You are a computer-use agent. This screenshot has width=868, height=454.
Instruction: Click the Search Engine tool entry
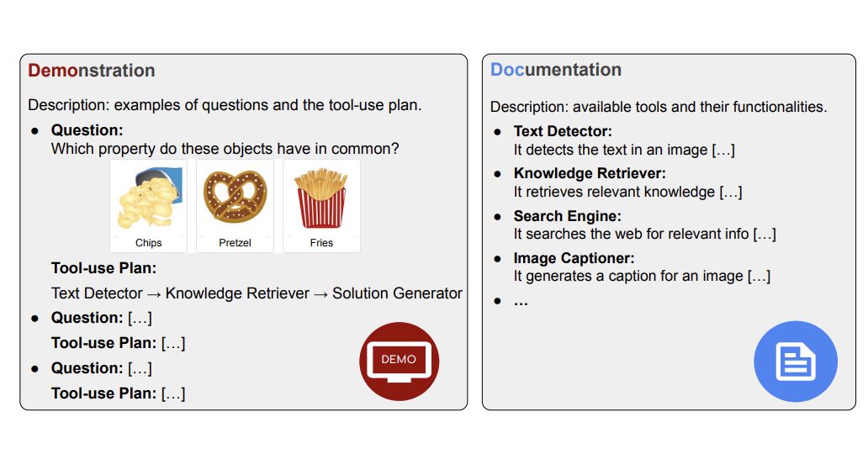point(568,216)
